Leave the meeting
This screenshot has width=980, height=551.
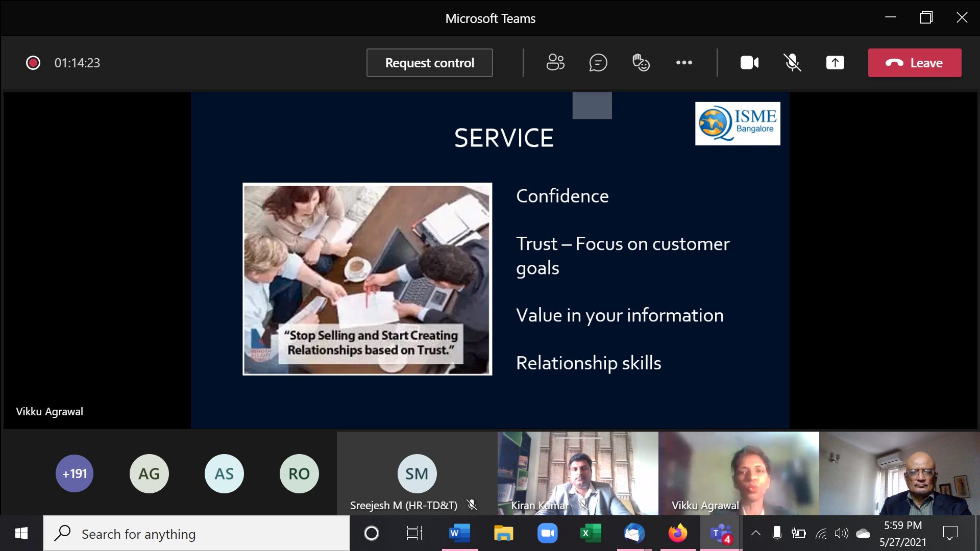[x=915, y=63]
